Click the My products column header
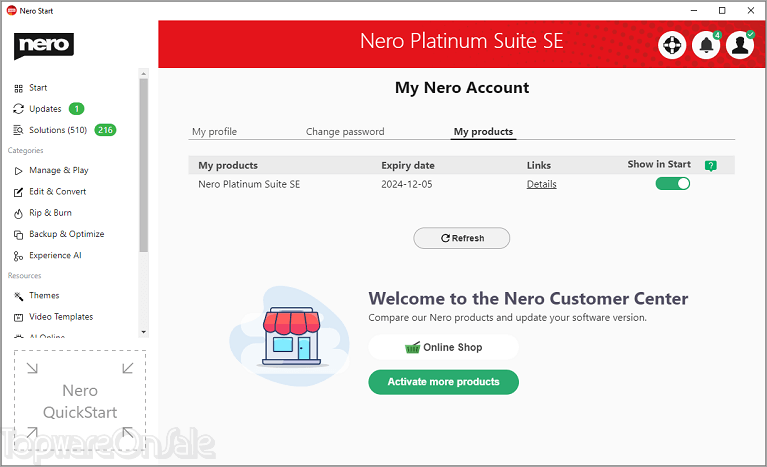Screen dimensions: 767x467 pos(228,165)
